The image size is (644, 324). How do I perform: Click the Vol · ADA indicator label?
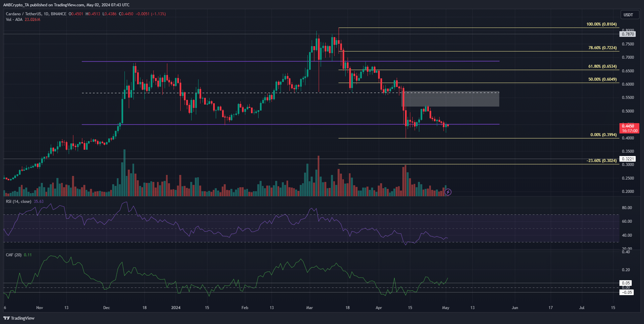point(14,20)
